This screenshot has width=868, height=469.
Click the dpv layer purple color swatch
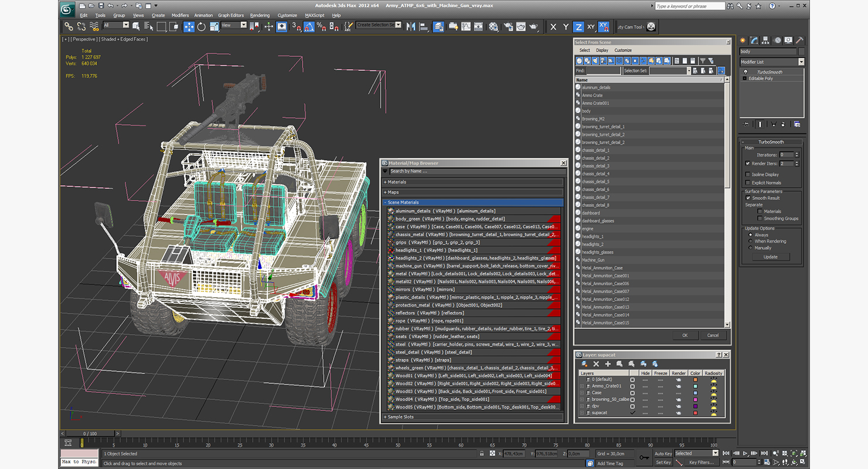coord(696,406)
